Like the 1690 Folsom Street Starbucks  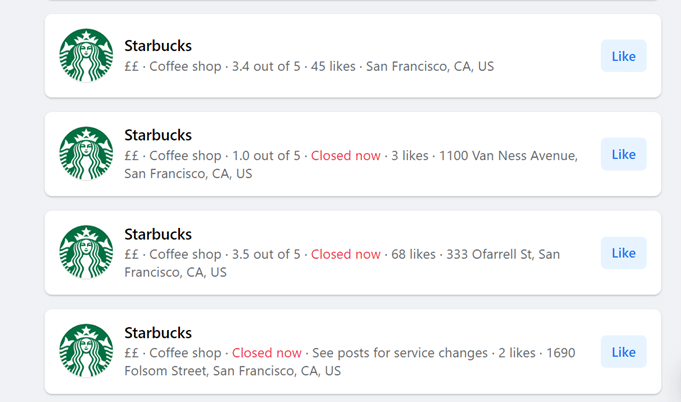623,352
